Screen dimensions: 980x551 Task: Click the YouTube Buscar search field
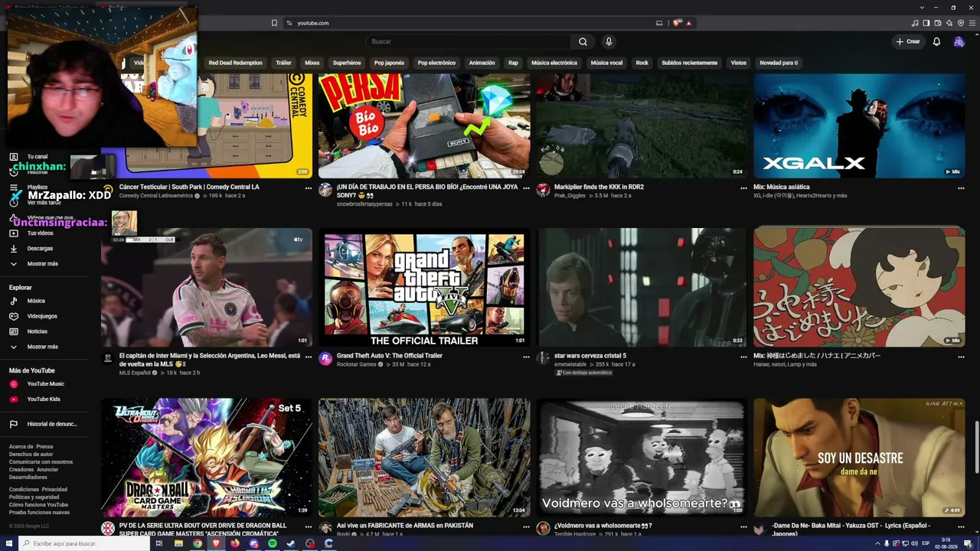click(x=467, y=41)
